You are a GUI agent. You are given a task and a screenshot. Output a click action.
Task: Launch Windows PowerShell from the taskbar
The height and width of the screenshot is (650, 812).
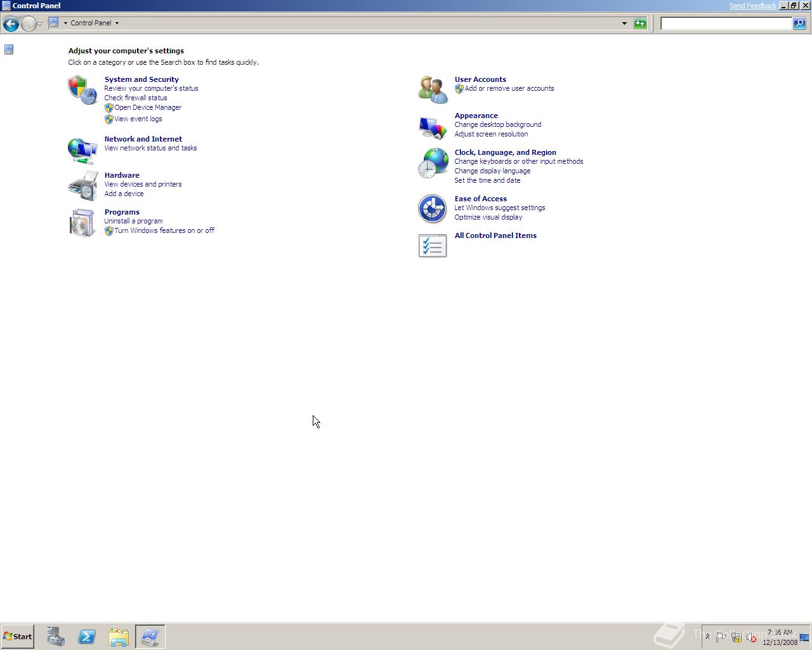click(x=87, y=637)
